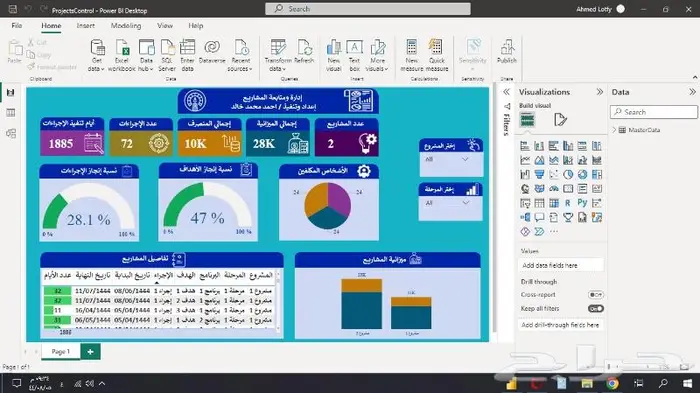Click the details table vertical scrollbar
Viewport: 700px width, 393px height.
point(279,301)
